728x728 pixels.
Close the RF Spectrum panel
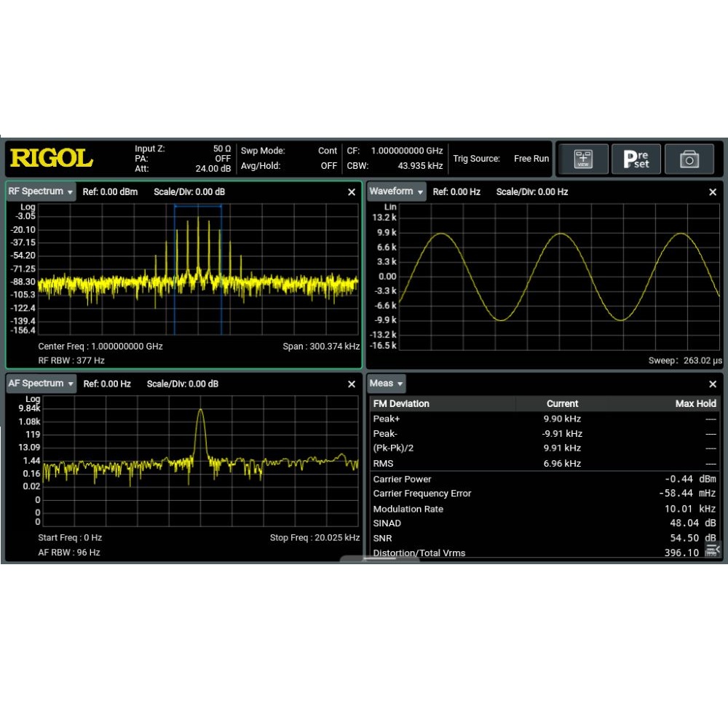tap(352, 191)
